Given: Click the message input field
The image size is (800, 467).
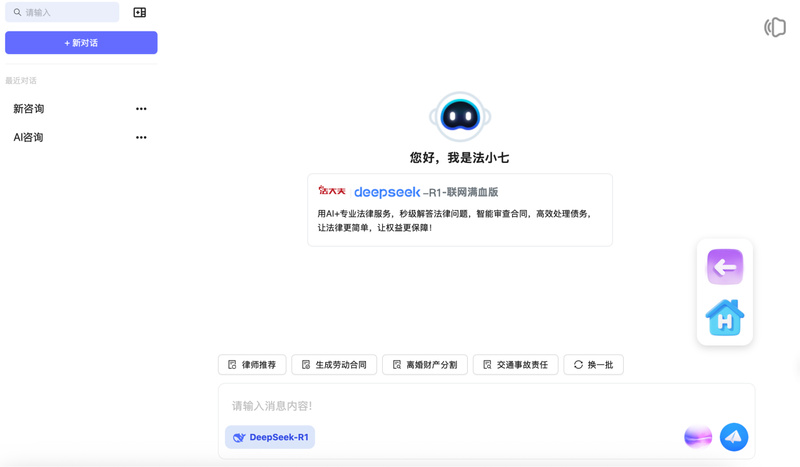Looking at the screenshot, I should click(486, 406).
